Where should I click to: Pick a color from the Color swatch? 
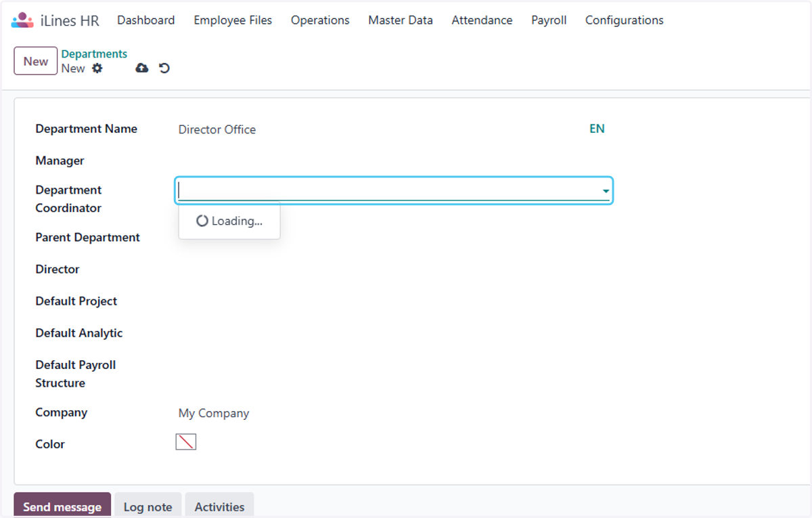click(x=186, y=442)
